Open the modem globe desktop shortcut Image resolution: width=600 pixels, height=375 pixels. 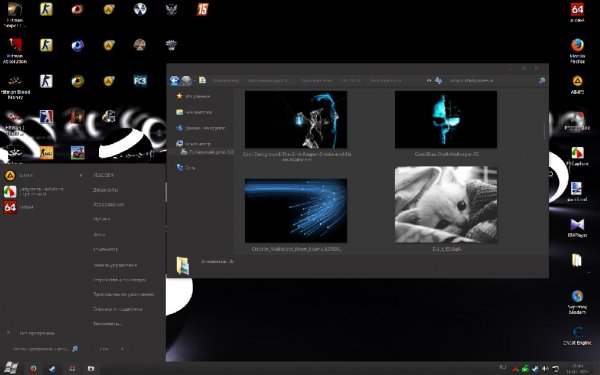click(x=577, y=302)
